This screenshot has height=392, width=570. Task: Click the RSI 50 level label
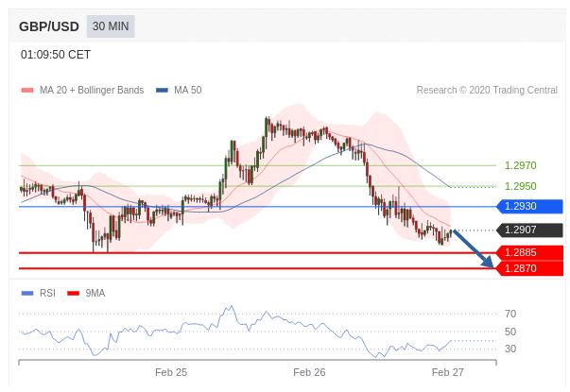(x=510, y=332)
